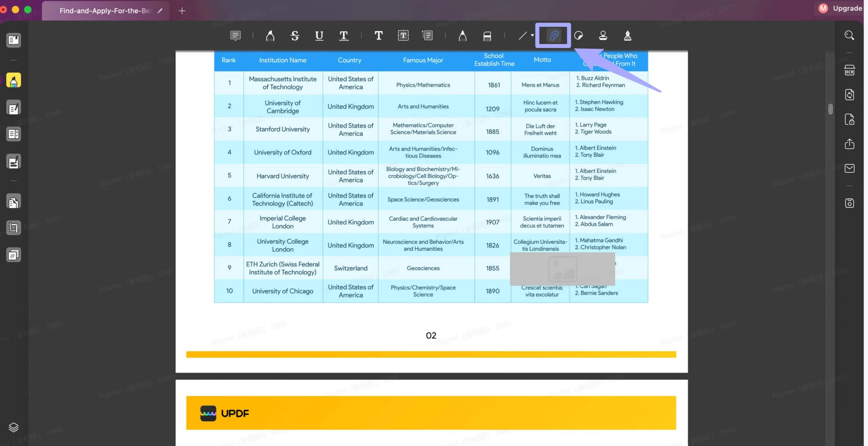Click the Institution Name column header
Image resolution: width=868 pixels, height=446 pixels.
coord(282,60)
